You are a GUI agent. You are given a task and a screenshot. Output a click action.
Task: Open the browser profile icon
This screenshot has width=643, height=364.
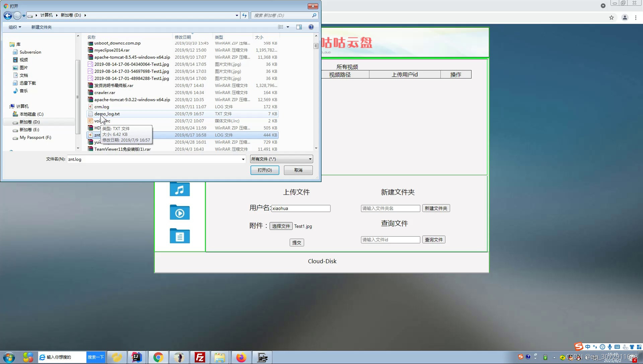pos(625,18)
